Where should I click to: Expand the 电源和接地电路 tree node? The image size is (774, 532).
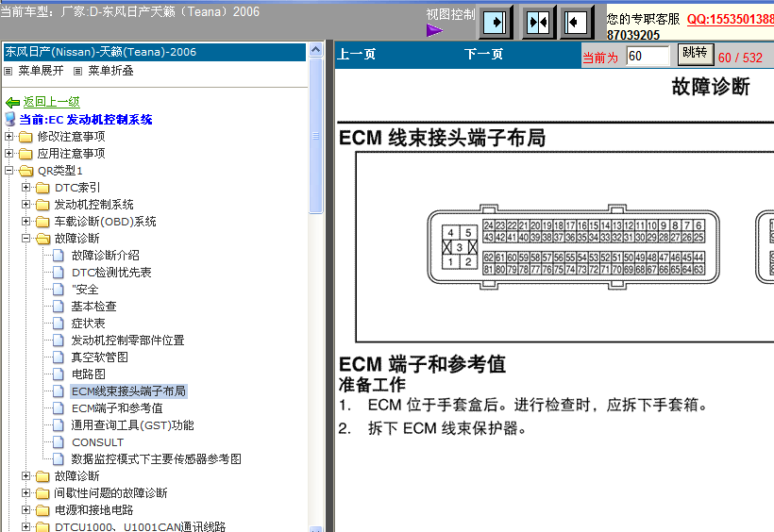point(26,509)
